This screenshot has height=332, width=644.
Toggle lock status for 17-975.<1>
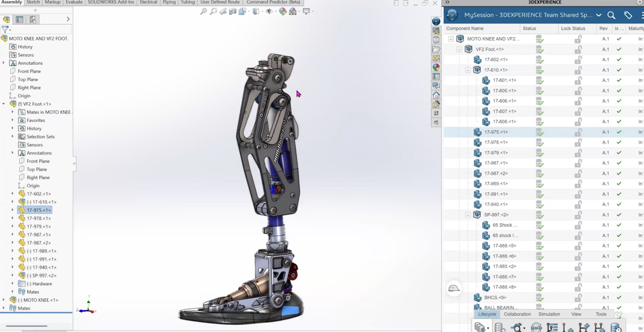click(578, 132)
